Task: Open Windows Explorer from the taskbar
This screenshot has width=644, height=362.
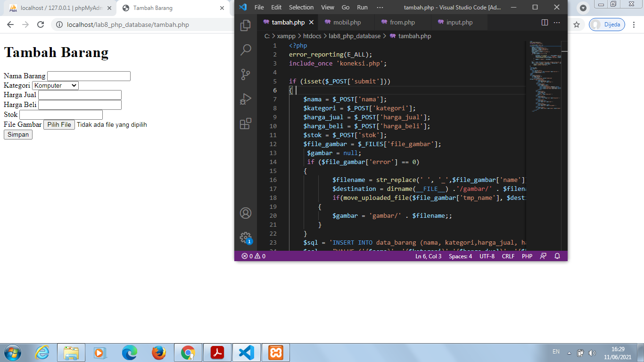Action: (71, 353)
